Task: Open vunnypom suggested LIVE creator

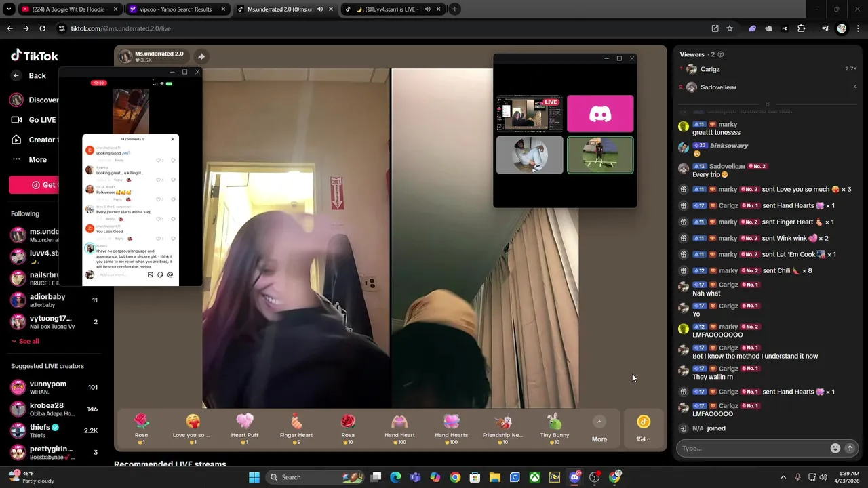Action: point(54,387)
